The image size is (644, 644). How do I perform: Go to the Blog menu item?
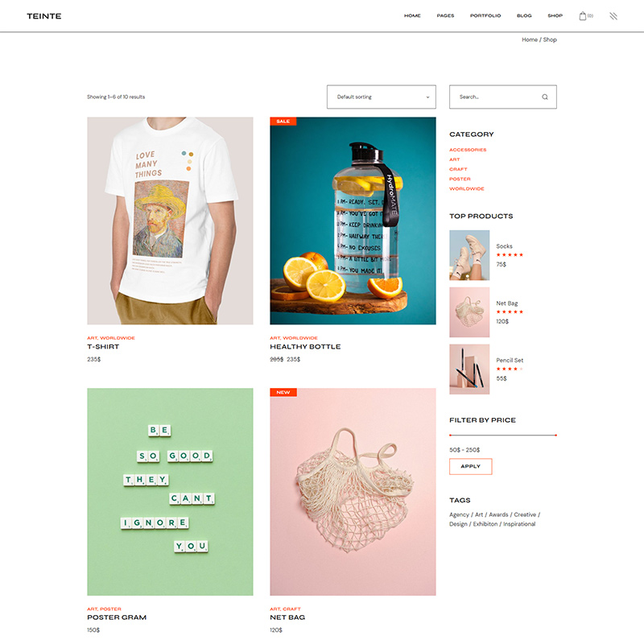pyautogui.click(x=524, y=15)
